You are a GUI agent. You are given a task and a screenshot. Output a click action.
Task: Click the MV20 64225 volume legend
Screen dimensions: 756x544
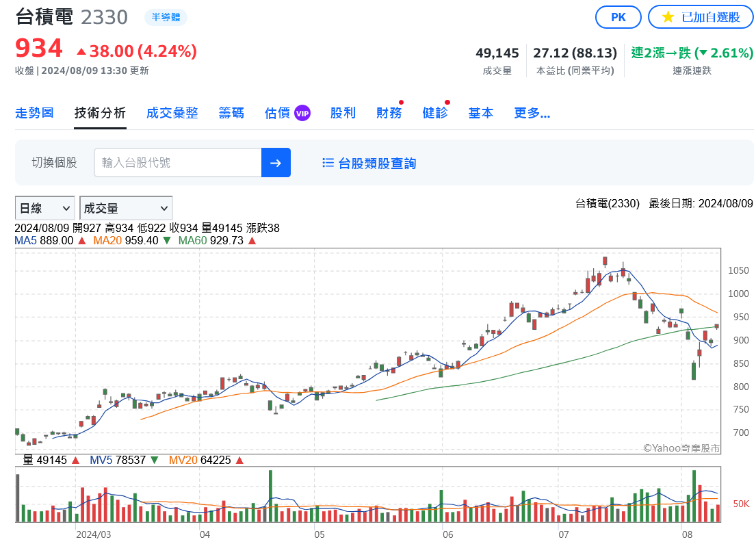[200, 460]
